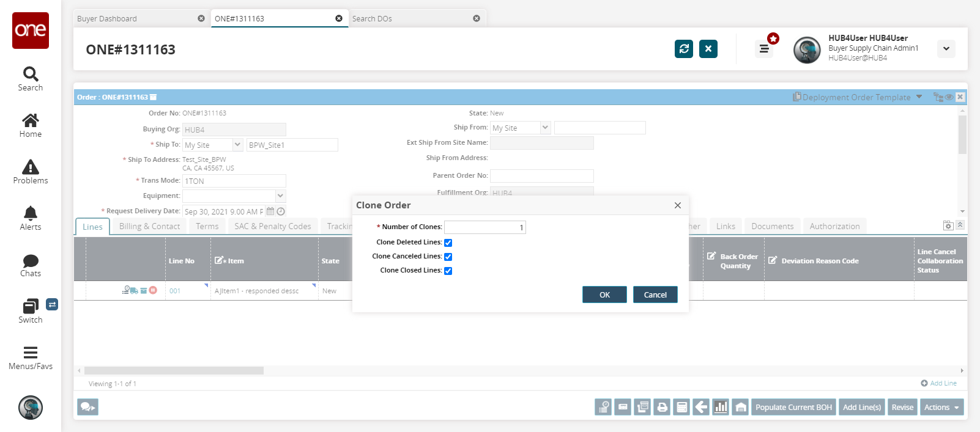Open the Equipment dropdown
This screenshot has width=980, height=432.
280,196
